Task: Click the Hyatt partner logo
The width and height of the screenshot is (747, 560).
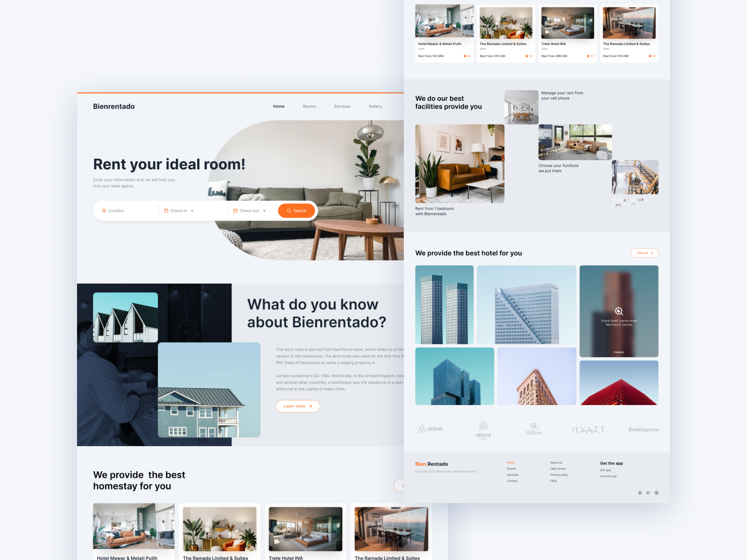Action: pyautogui.click(x=588, y=430)
